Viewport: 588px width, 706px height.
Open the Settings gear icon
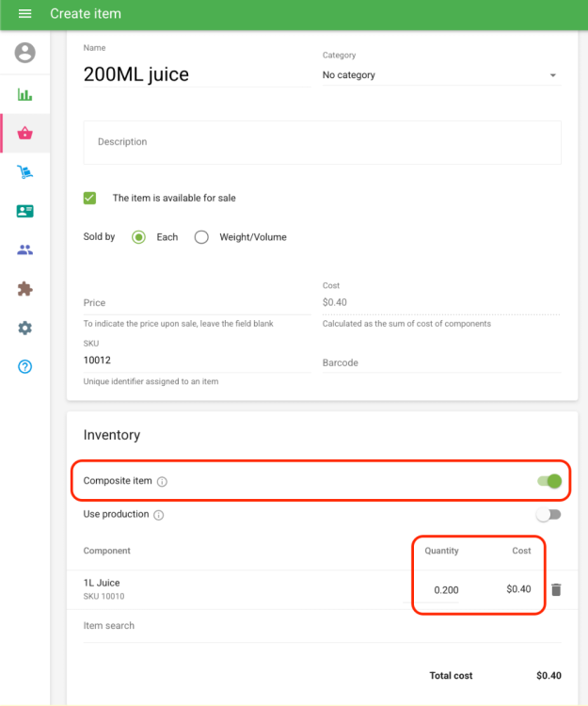tap(24, 328)
